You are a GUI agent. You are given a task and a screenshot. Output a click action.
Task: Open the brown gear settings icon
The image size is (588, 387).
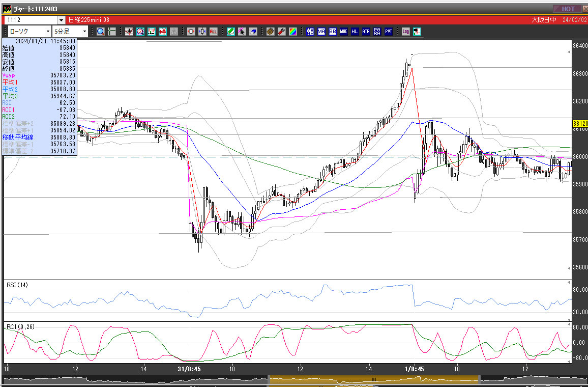tap(271, 32)
